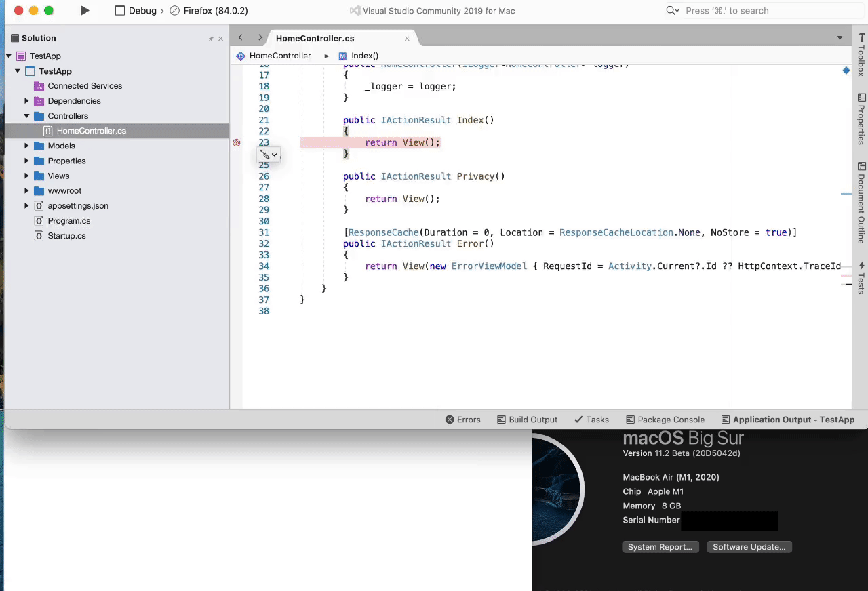The image size is (868, 591).
Task: Collapse the TestApp solution node
Action: click(x=9, y=56)
